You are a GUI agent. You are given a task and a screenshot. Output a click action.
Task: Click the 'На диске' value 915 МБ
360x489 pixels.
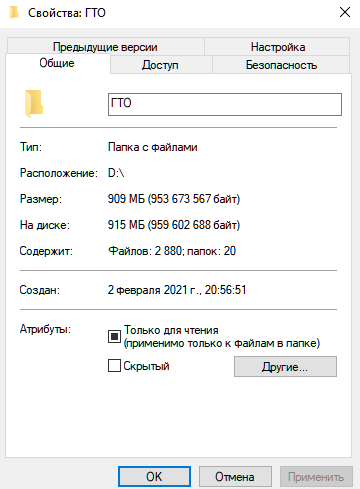[x=174, y=225]
